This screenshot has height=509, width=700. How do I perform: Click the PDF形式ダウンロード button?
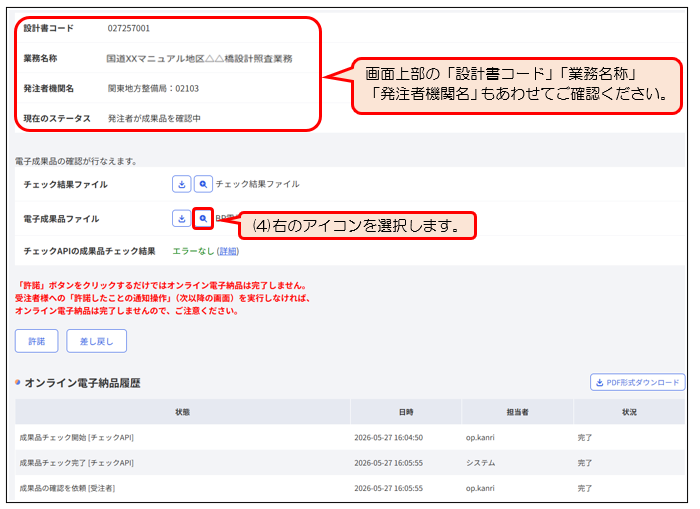pyautogui.click(x=638, y=382)
